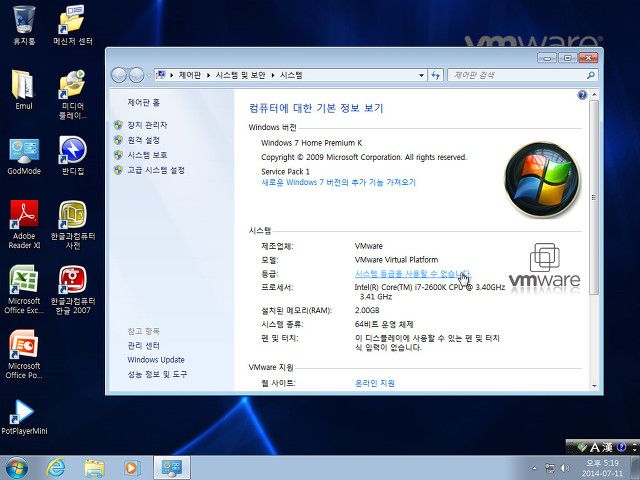This screenshot has height=480, width=640.
Task: Expand the address bar history dropdown
Action: point(421,75)
